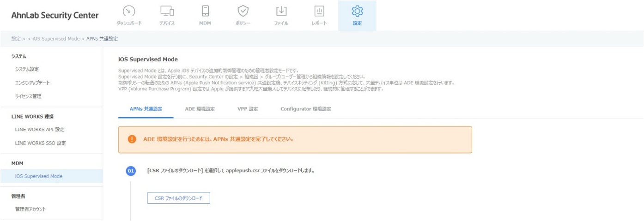The height and width of the screenshot is (221, 644).
Task: Click the ADE warning message text
Action: [218, 139]
